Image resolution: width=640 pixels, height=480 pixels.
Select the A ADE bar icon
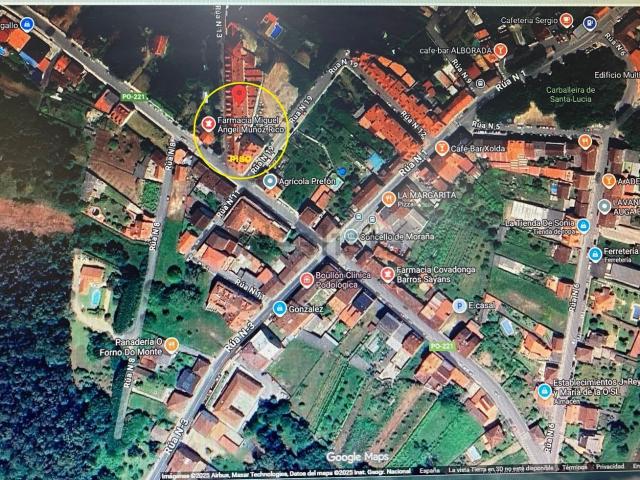tap(609, 181)
